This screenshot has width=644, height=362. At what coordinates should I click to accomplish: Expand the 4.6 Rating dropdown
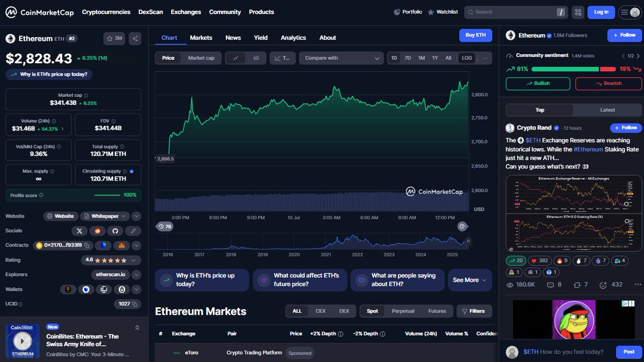click(111, 260)
